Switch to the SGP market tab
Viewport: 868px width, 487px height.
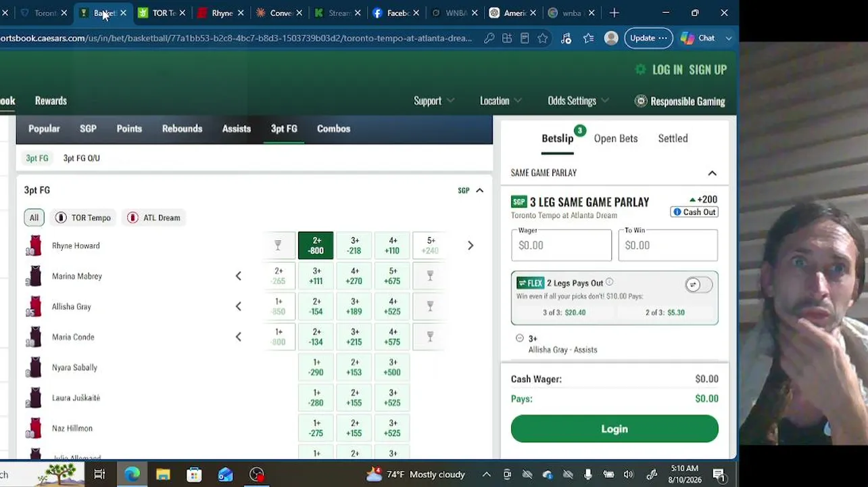(88, 129)
